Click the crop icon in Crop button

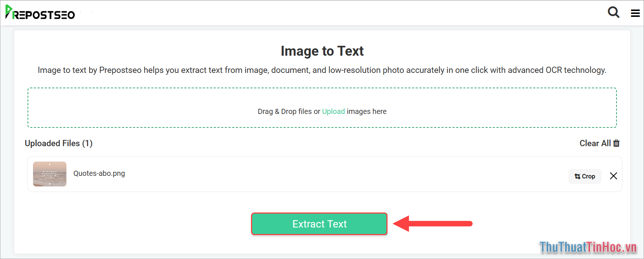pos(577,176)
